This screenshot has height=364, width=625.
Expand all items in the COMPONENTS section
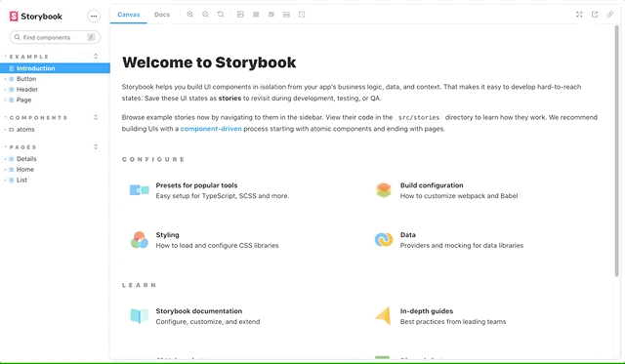[96, 117]
